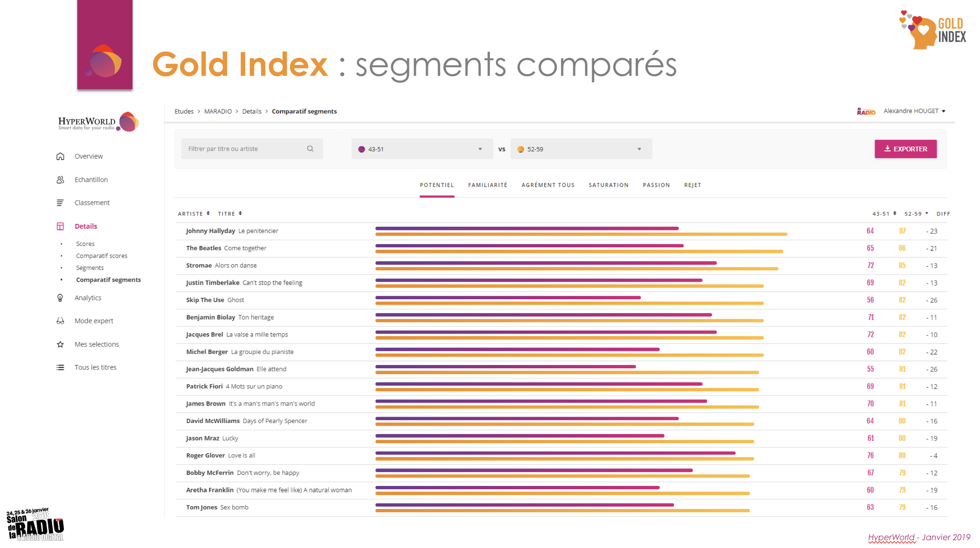The image size is (980, 548).
Task: Click the Classement list icon
Action: [60, 203]
